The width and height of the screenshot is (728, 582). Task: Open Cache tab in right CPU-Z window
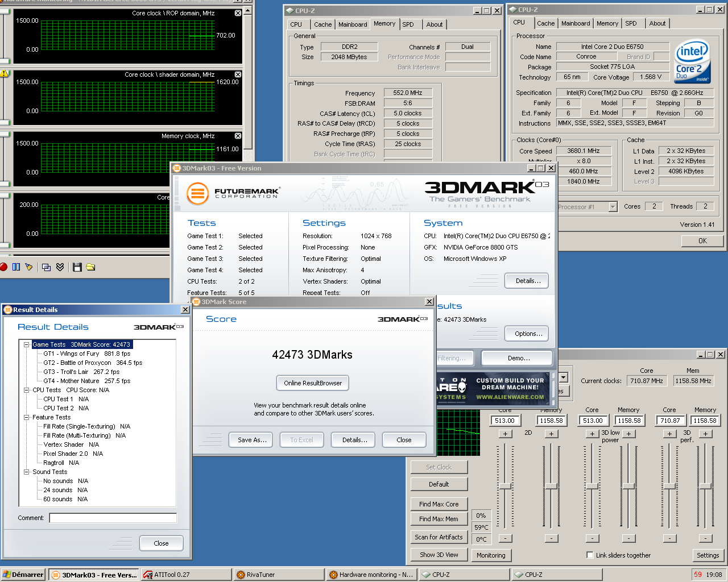pyautogui.click(x=545, y=23)
